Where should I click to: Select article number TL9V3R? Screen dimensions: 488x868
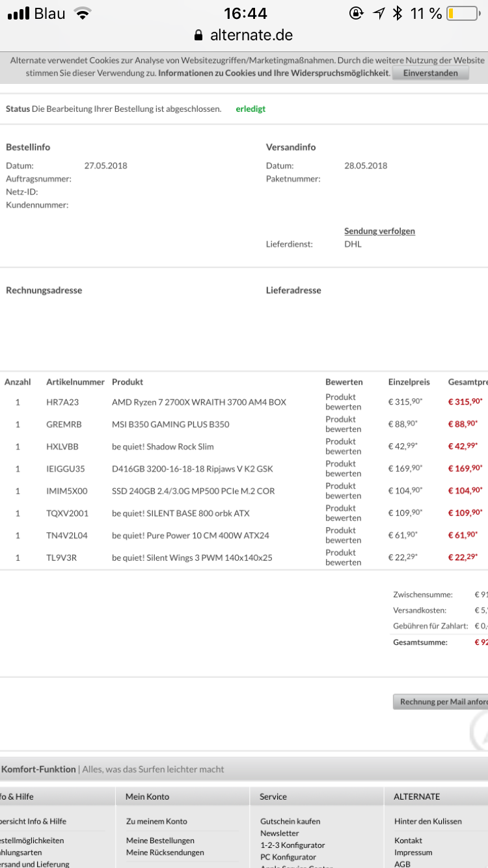click(x=62, y=557)
